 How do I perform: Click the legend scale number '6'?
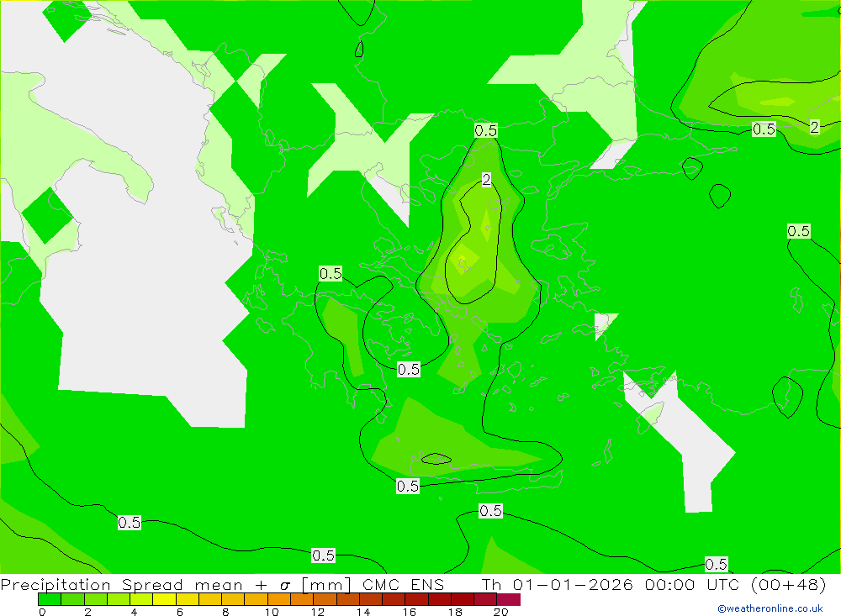pyautogui.click(x=180, y=612)
